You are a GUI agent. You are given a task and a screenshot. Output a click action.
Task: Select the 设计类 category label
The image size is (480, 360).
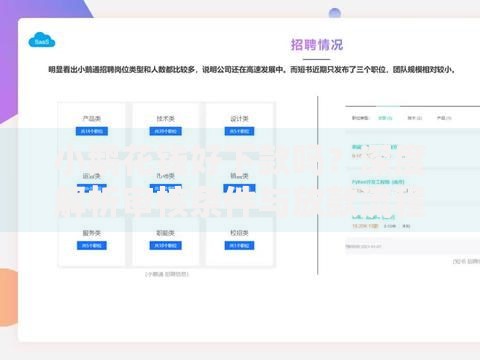point(239,118)
